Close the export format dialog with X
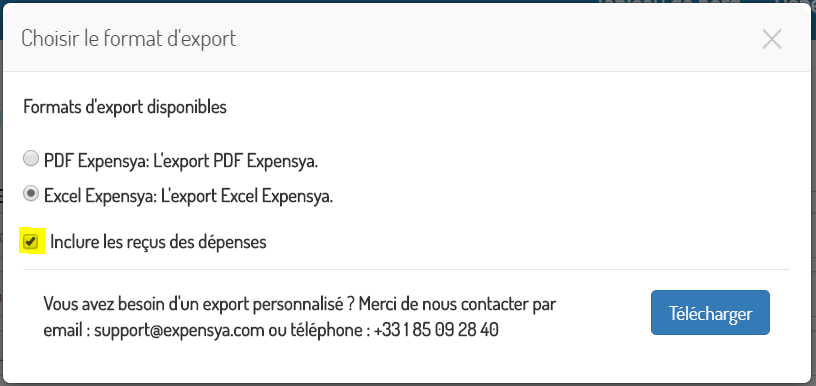Viewport: 816px width, 386px height. click(x=771, y=39)
